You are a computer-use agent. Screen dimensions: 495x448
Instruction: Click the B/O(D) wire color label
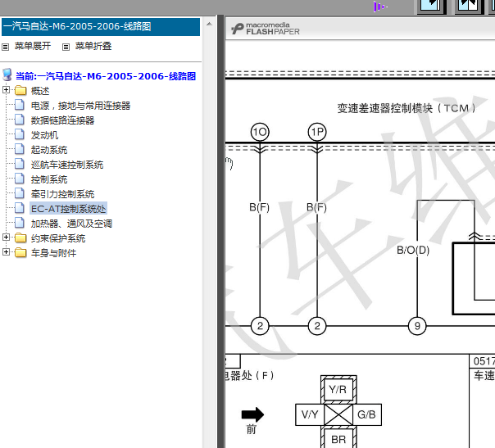tap(413, 250)
